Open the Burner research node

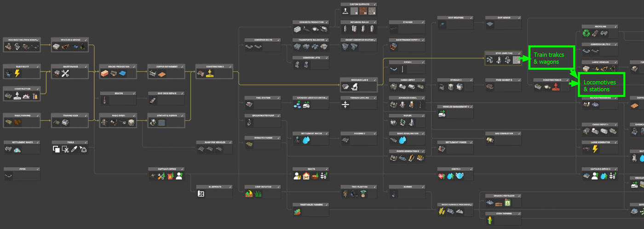pyautogui.click(x=407, y=192)
